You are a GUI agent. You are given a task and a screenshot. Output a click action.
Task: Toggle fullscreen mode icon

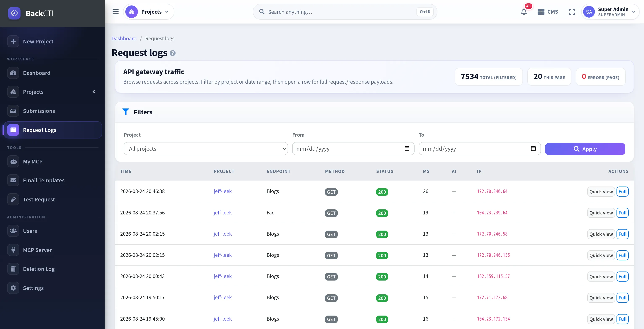tap(572, 12)
